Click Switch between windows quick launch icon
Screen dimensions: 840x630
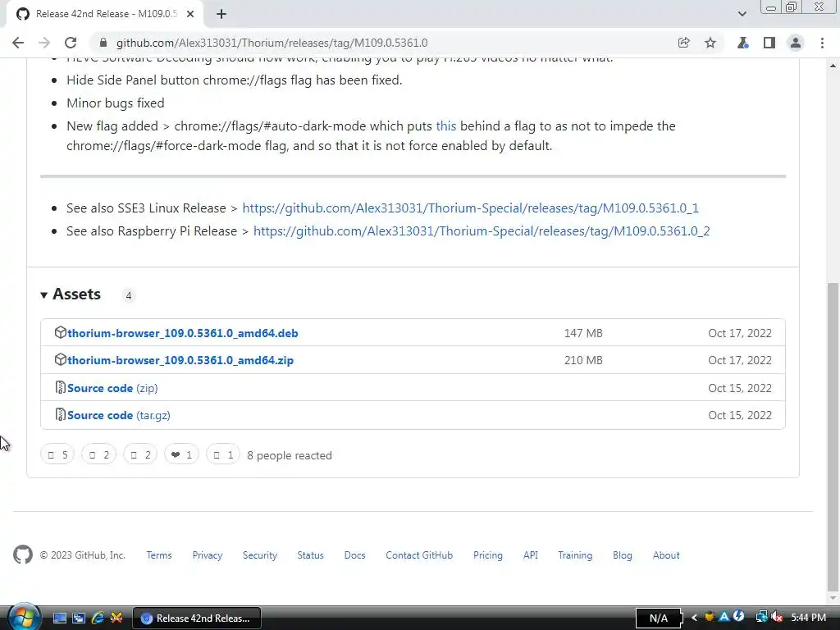[x=79, y=619]
